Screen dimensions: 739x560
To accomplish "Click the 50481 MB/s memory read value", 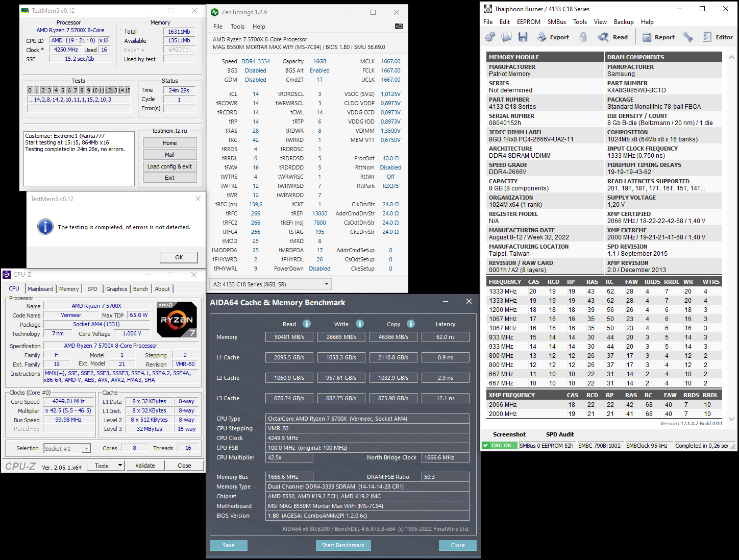I will click(x=289, y=337).
